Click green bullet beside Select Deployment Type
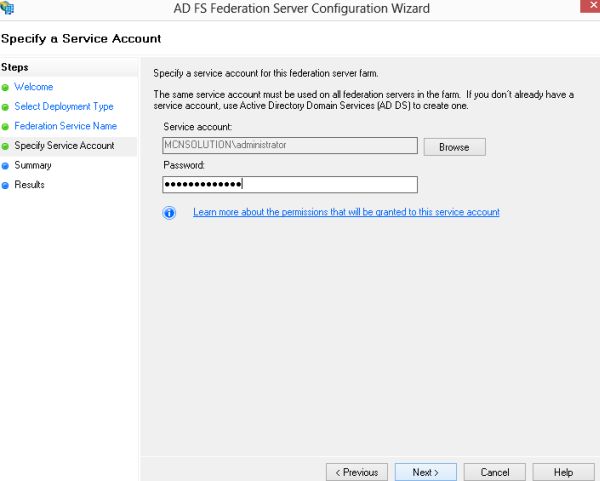This screenshot has height=481, width=600. pyautogui.click(x=5, y=107)
